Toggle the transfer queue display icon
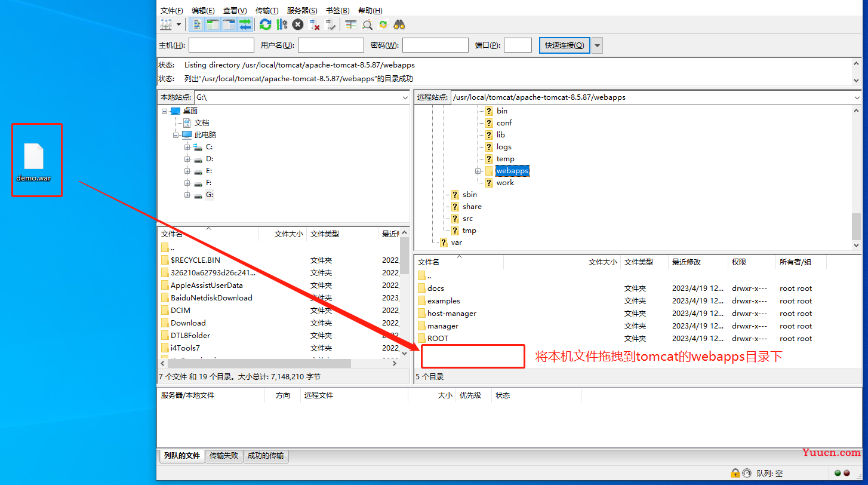Image resolution: width=868 pixels, height=485 pixels. (245, 24)
